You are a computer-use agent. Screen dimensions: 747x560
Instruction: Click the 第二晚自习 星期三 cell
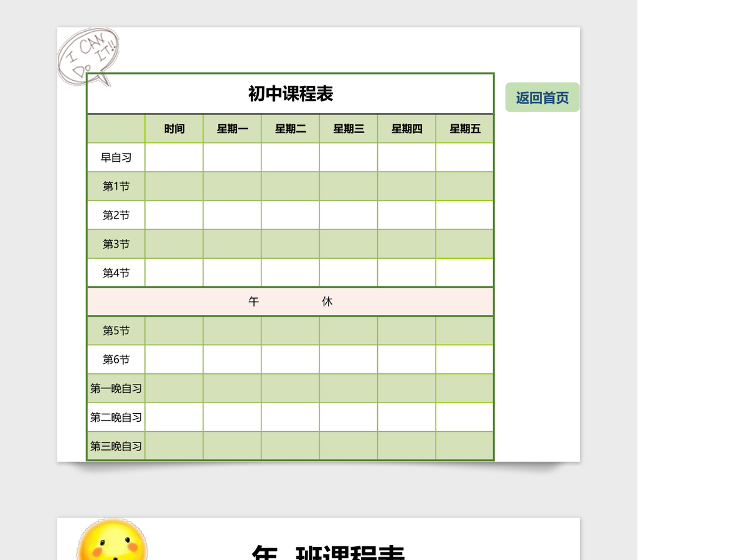click(x=349, y=417)
